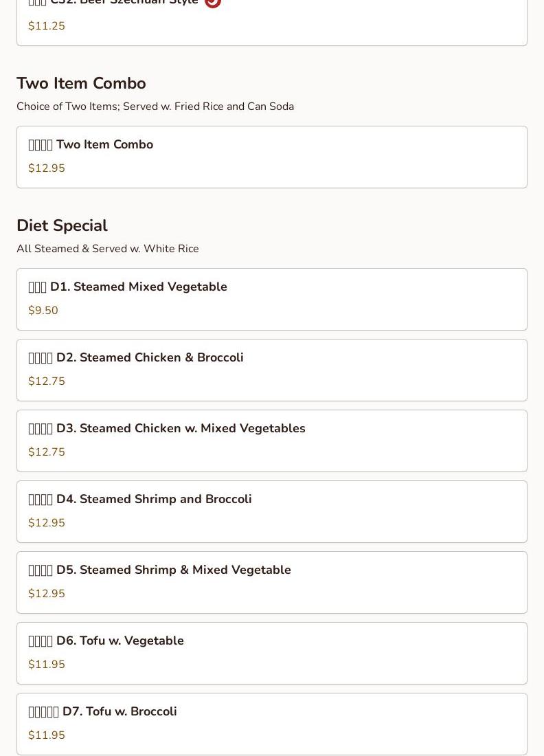The width and height of the screenshot is (544, 756).
Task: Click the "Choice of Two Items" description text
Action: [155, 107]
